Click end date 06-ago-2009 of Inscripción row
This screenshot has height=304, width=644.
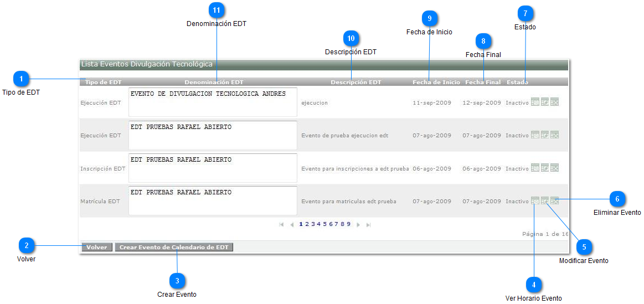point(482,168)
